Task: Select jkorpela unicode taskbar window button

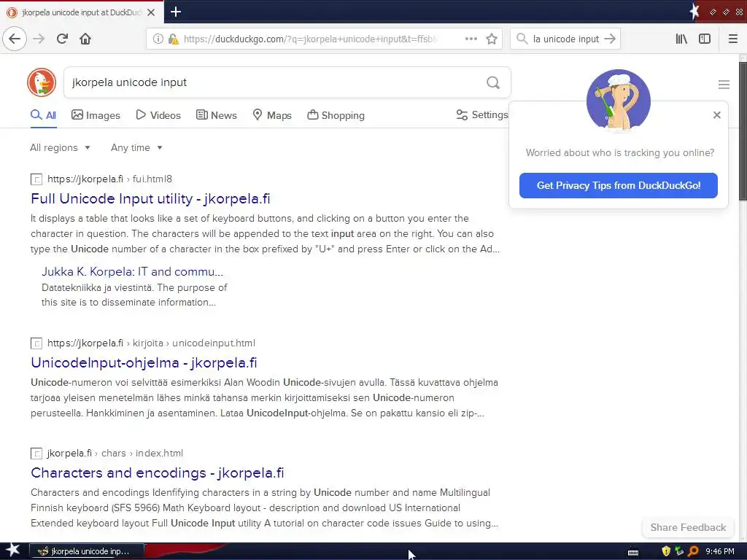Action: tap(87, 551)
